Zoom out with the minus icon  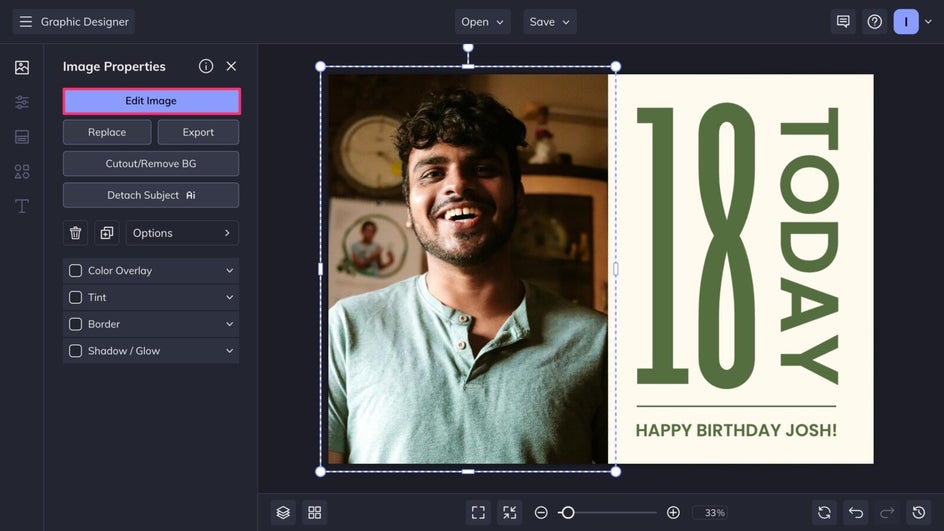[x=541, y=512]
